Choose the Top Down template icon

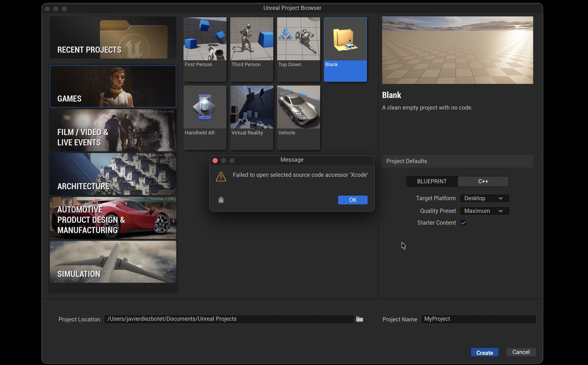click(x=298, y=39)
